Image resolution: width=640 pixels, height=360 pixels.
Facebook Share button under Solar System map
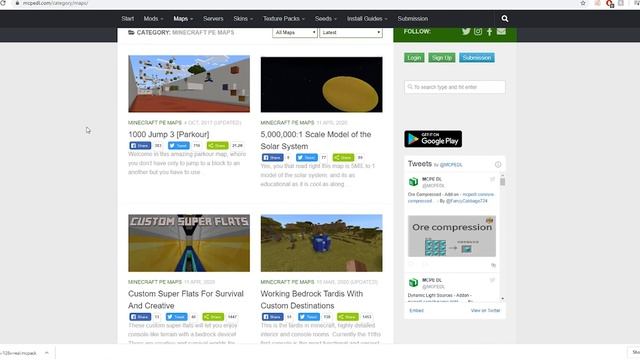tap(272, 157)
